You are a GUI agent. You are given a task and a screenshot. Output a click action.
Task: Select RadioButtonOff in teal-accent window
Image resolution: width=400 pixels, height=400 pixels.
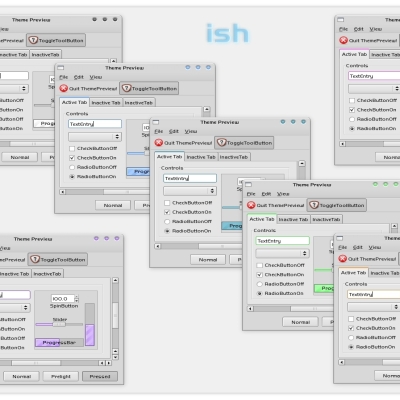(x=167, y=222)
